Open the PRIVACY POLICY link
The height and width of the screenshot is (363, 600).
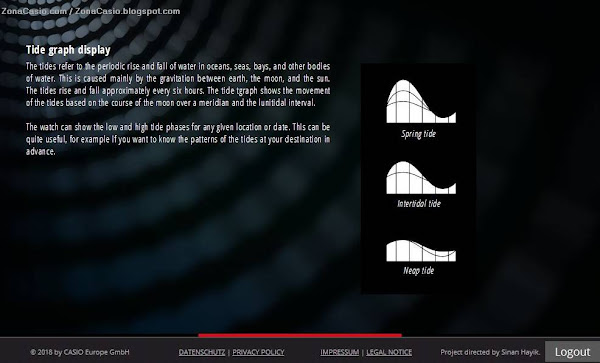tap(258, 352)
